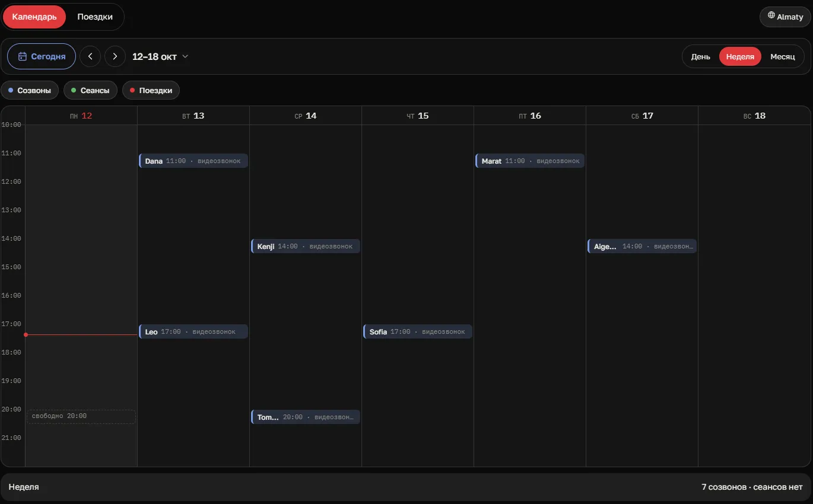The width and height of the screenshot is (813, 504).
Task: Click the '7 созвонов · сеансов нет' summary
Action: click(x=752, y=487)
